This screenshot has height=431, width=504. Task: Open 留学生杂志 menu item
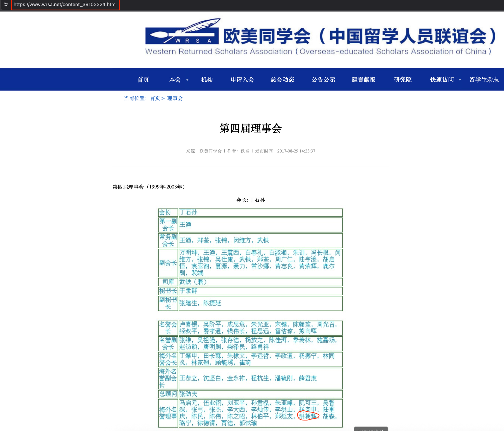click(484, 80)
